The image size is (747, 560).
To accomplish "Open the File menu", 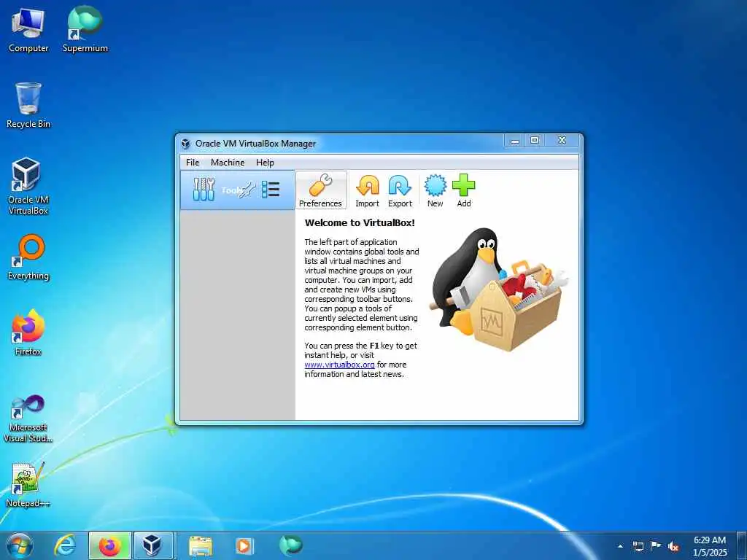I will (193, 163).
